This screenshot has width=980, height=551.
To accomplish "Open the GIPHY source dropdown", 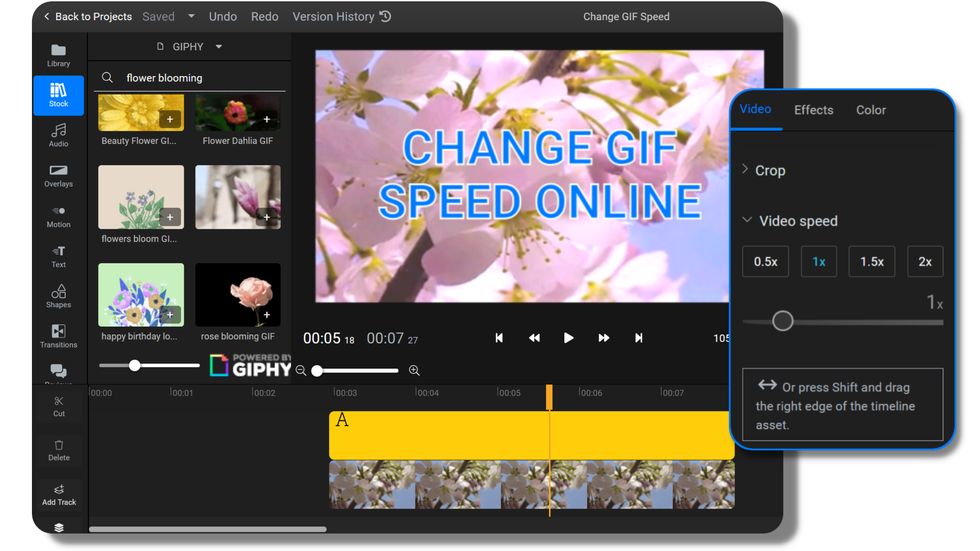I will tap(219, 46).
